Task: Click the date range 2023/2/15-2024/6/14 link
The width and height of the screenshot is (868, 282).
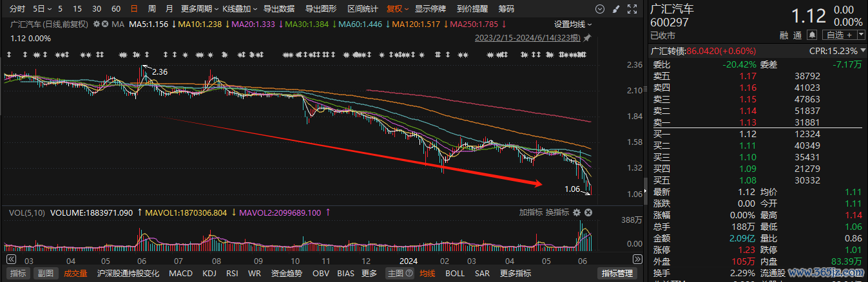Action: [527, 39]
